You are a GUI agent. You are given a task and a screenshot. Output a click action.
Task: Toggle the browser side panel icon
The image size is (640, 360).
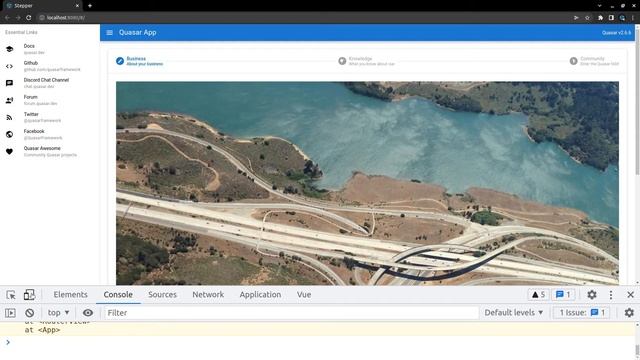pos(611,18)
